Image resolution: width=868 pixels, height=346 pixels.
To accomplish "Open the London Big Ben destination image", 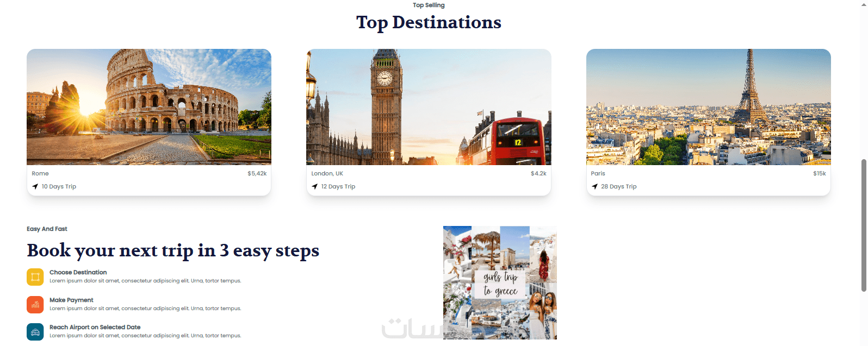I will point(429,107).
